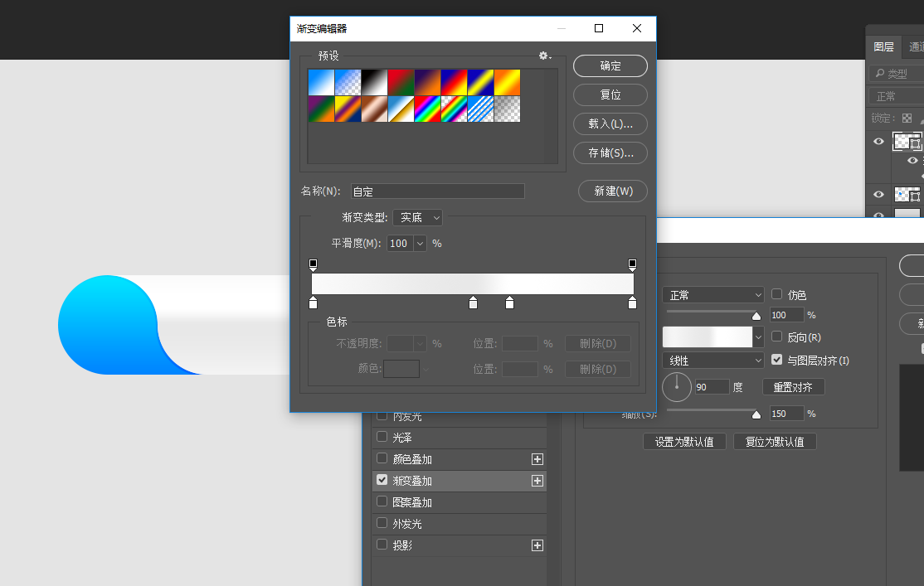Uncheck 与图层对齐(I) checkbox

(x=776, y=359)
